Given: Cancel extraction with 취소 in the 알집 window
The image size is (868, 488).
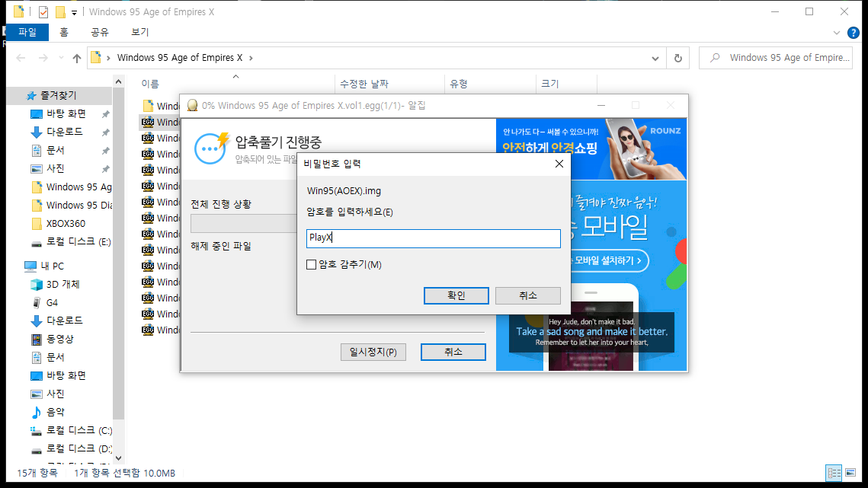Looking at the screenshot, I should [x=453, y=352].
